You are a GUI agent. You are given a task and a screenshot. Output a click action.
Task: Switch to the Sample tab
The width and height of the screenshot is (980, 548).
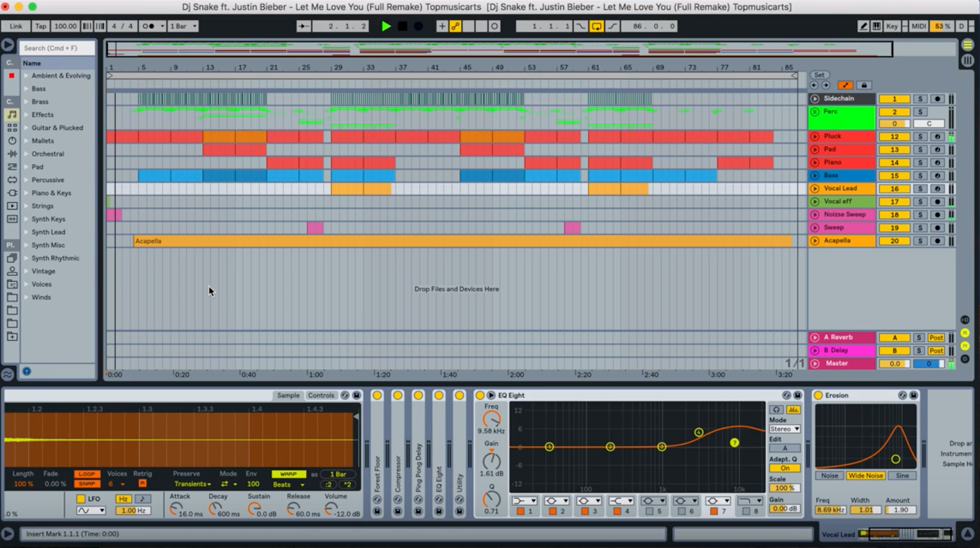(x=288, y=396)
